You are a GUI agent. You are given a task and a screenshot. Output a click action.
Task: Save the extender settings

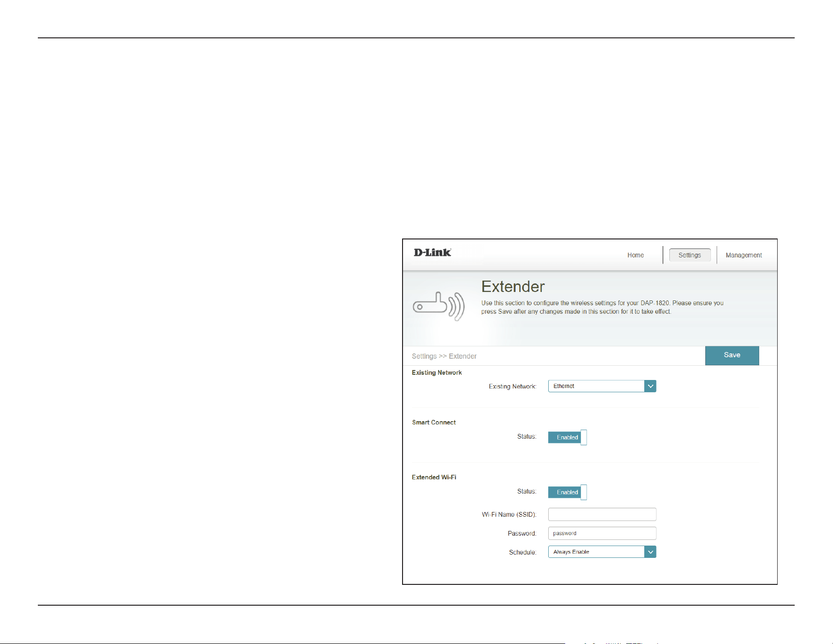(732, 355)
